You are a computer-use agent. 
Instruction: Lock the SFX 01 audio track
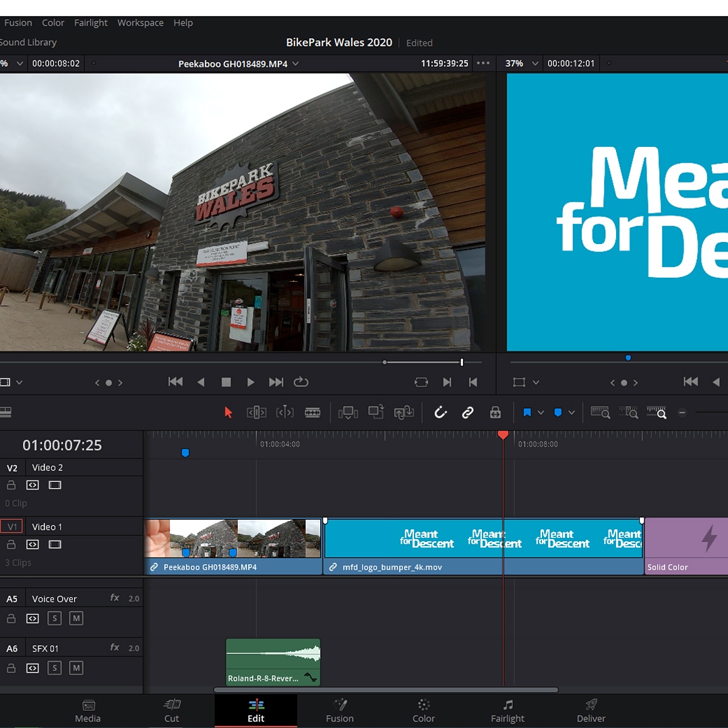(11, 668)
